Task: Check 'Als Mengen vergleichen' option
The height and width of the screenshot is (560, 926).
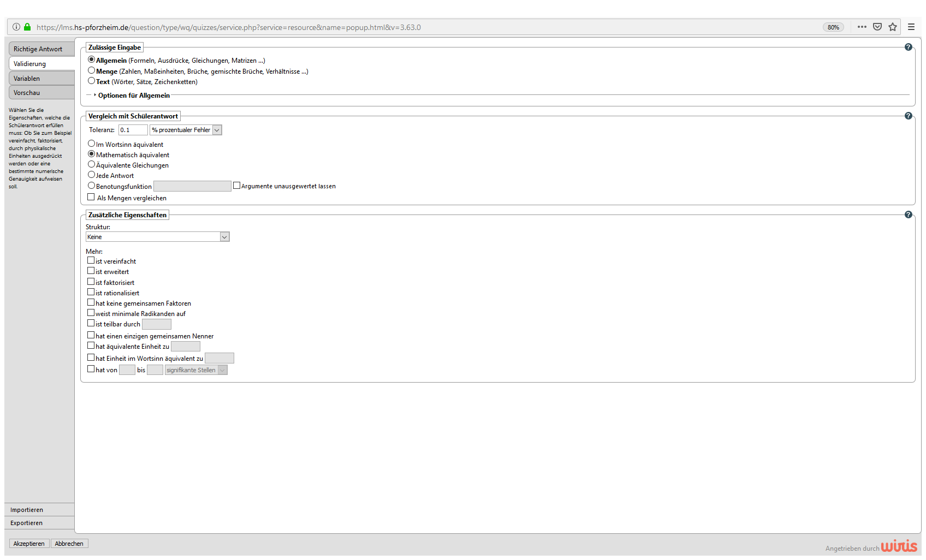Action: click(91, 198)
